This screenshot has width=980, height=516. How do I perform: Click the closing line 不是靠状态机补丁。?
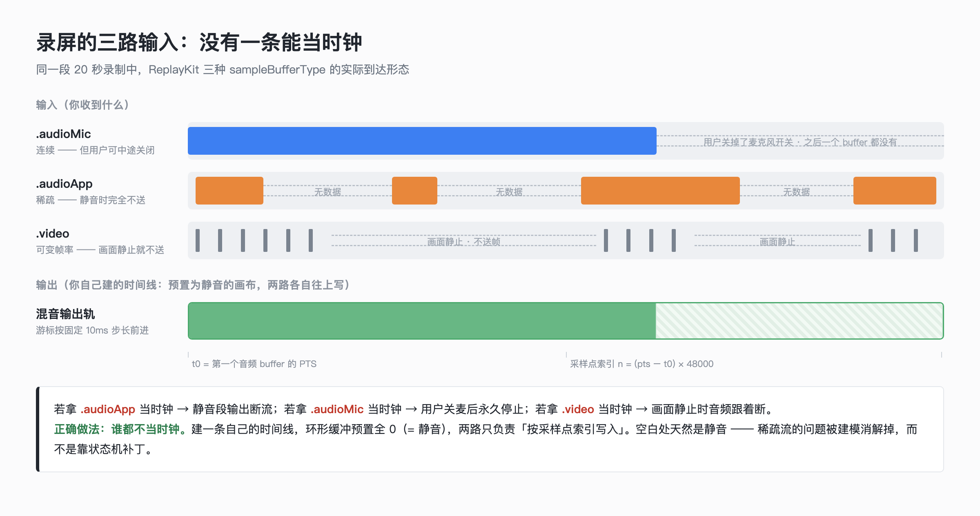coord(104,449)
